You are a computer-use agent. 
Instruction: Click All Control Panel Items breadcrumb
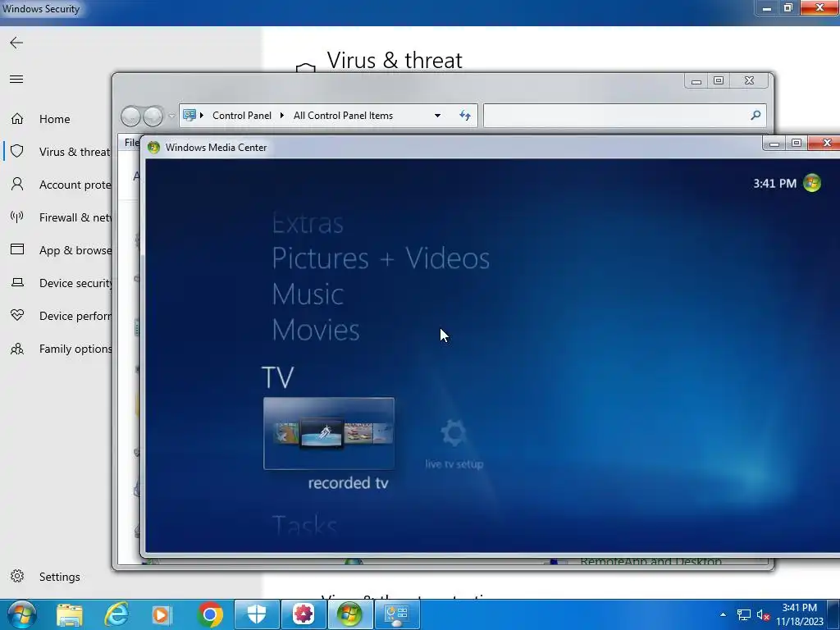click(x=343, y=116)
